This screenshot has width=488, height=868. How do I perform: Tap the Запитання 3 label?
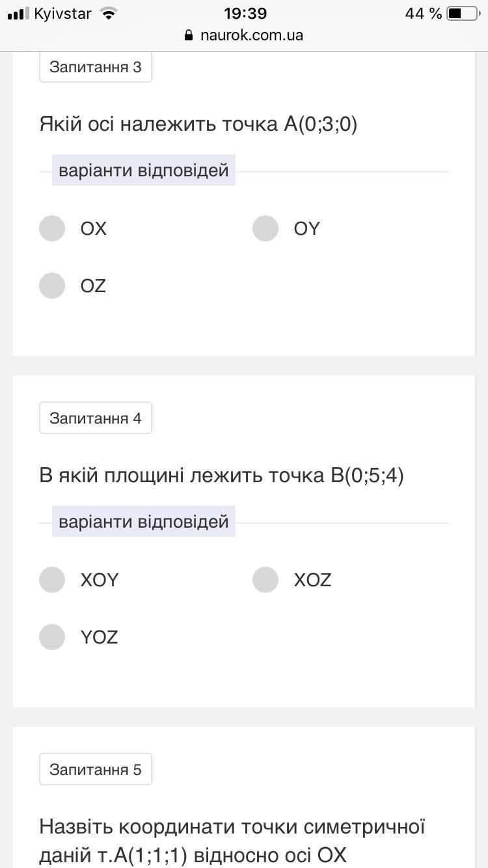coord(96,67)
